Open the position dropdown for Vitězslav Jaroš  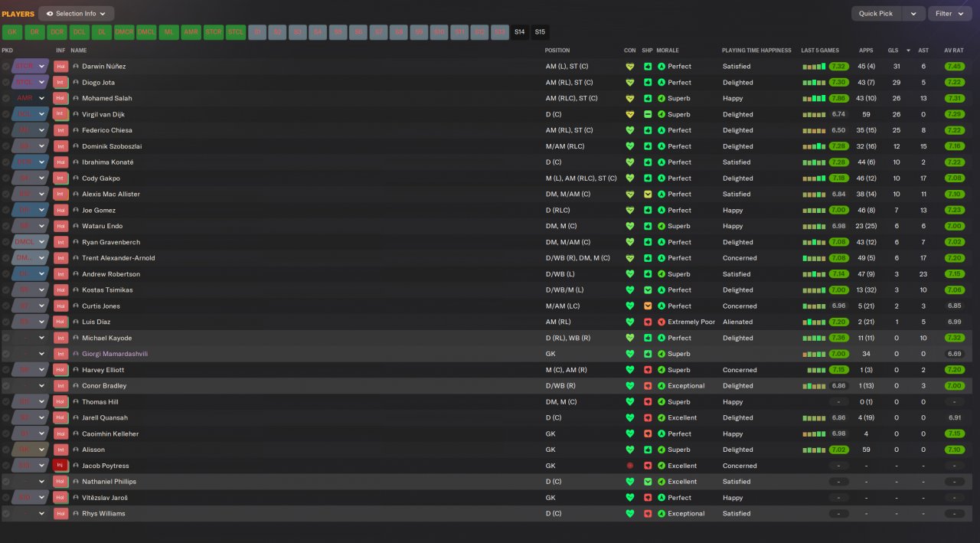pyautogui.click(x=42, y=498)
